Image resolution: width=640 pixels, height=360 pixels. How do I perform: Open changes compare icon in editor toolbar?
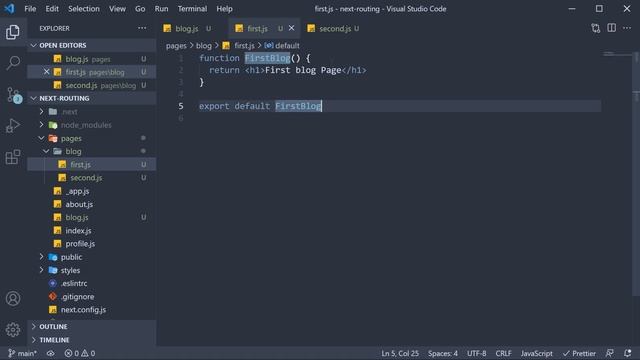(596, 28)
